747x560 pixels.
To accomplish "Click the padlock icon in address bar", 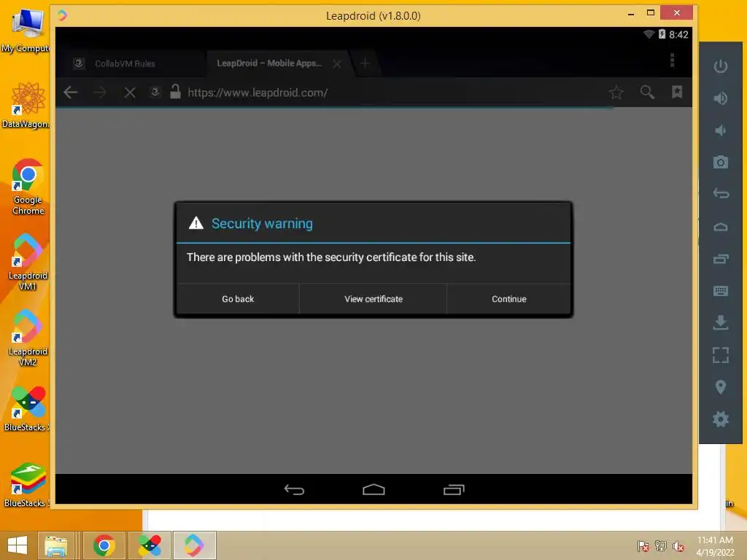I will [x=175, y=91].
